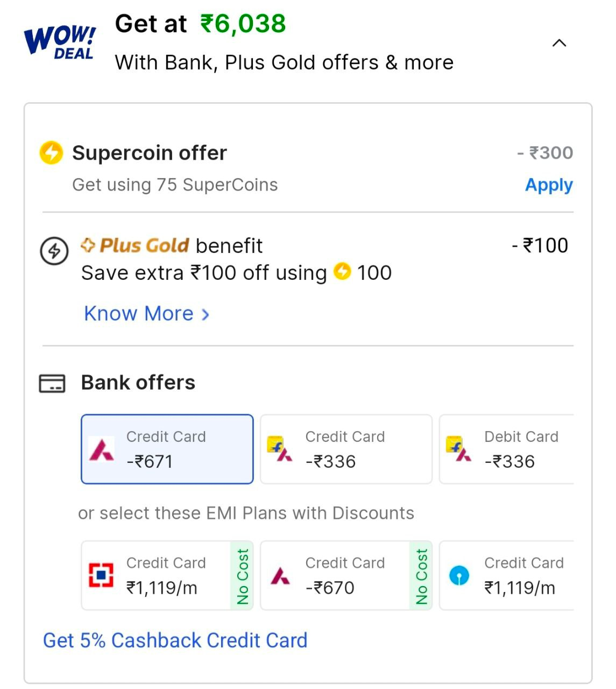The image size is (616, 689).
Task: Select Flipkart Axis Credit Card -₹336 offer
Action: click(x=346, y=449)
